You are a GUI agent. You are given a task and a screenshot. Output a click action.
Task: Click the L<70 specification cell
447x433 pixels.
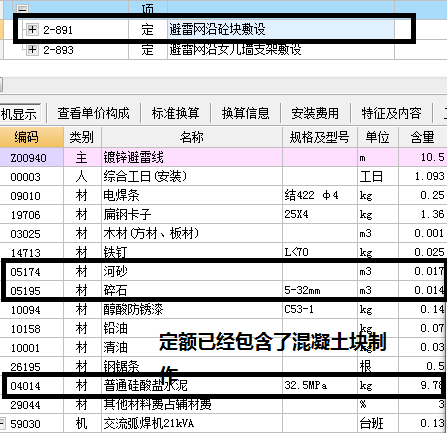320,252
